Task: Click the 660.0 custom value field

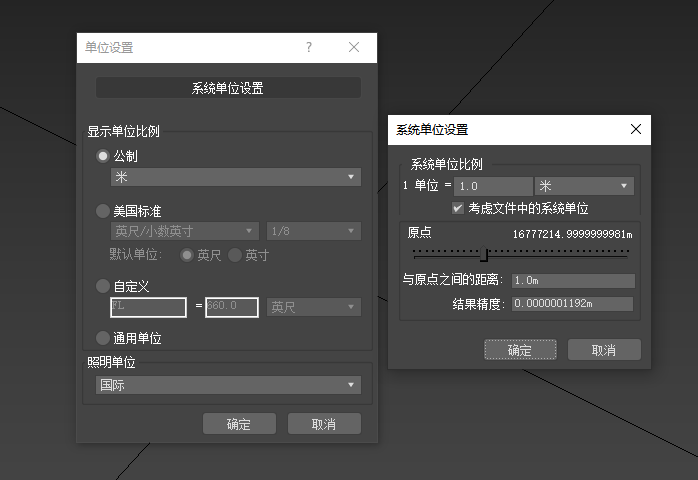Action: [231, 307]
